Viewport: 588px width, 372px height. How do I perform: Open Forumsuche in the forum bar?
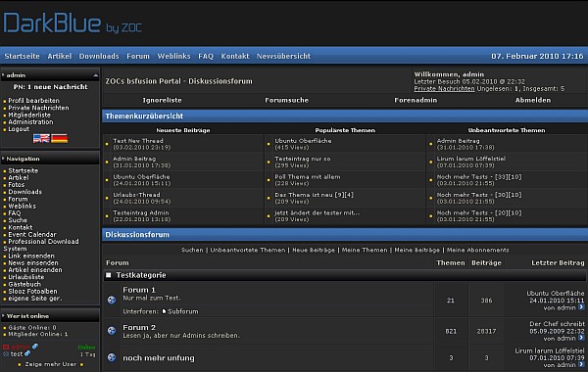point(287,100)
